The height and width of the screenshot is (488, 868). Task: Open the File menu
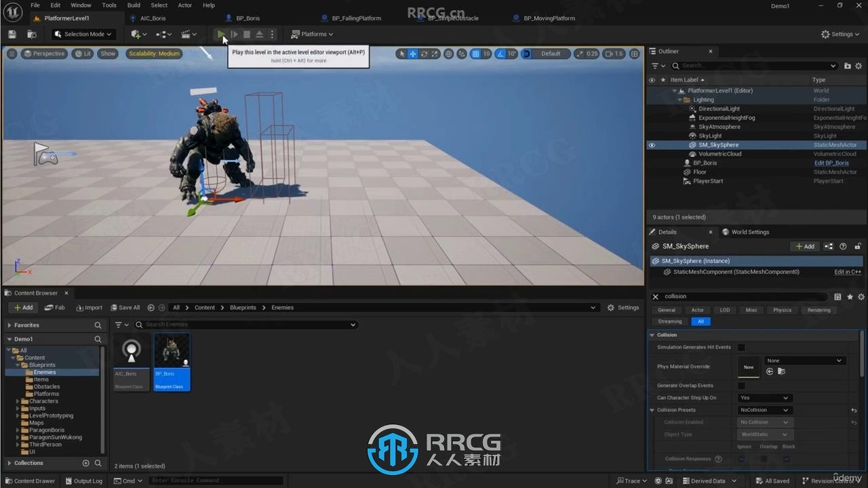pyautogui.click(x=35, y=5)
